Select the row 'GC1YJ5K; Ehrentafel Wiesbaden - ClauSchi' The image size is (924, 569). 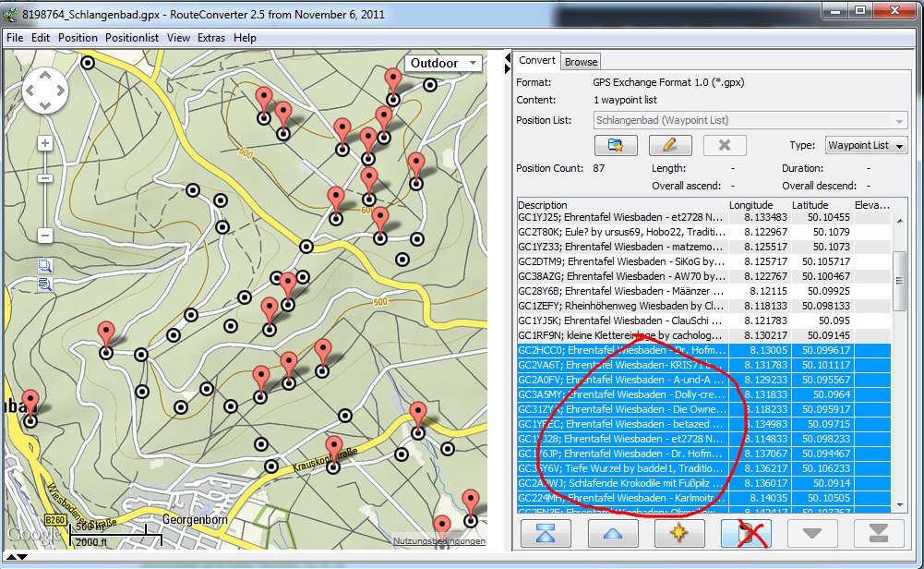704,321
